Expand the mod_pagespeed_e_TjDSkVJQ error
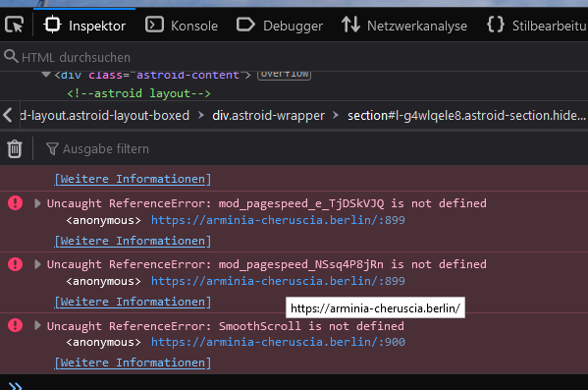Screen dimensions: 588x390 click(37, 203)
